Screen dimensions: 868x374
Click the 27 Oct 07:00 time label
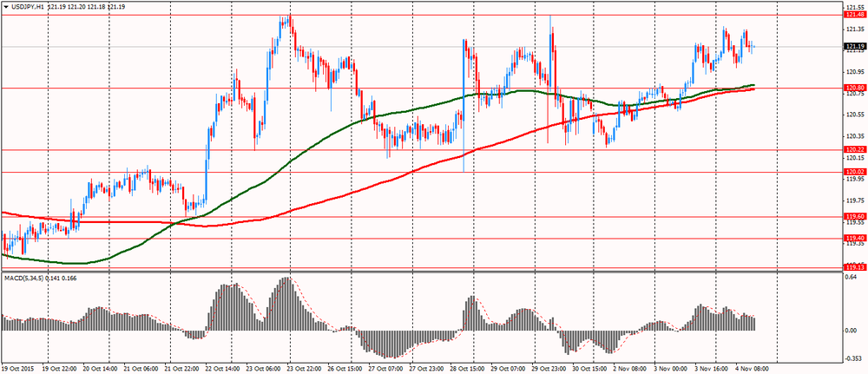pos(386,367)
